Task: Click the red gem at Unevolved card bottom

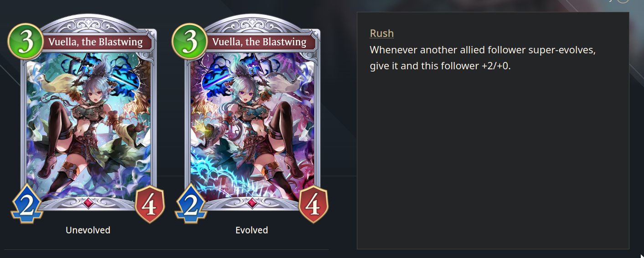Action: click(x=88, y=203)
